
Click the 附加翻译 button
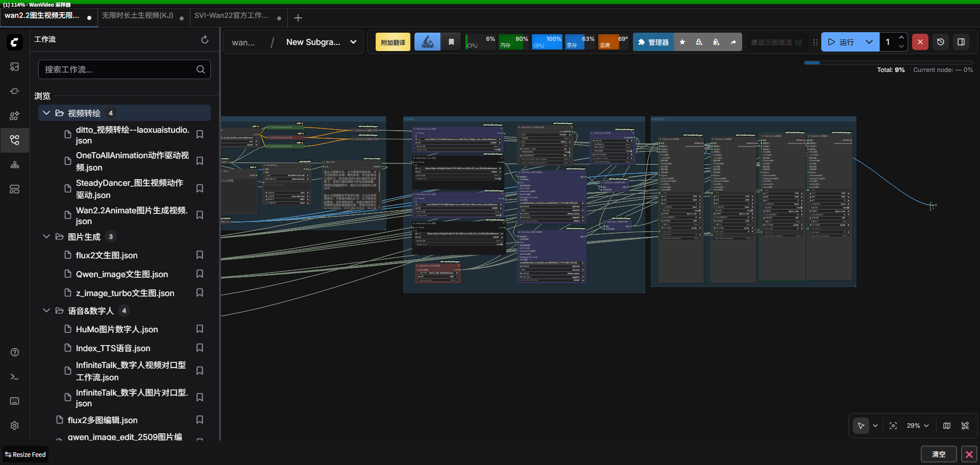click(x=393, y=42)
